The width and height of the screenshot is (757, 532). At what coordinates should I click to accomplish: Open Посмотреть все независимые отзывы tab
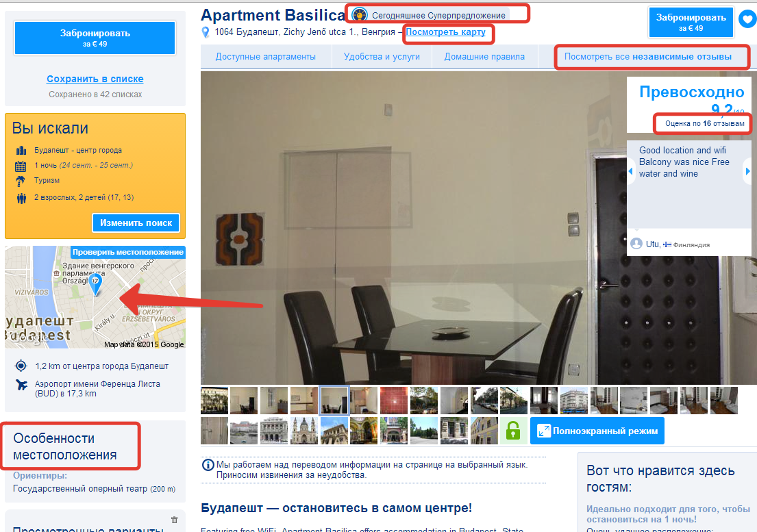pyautogui.click(x=648, y=56)
